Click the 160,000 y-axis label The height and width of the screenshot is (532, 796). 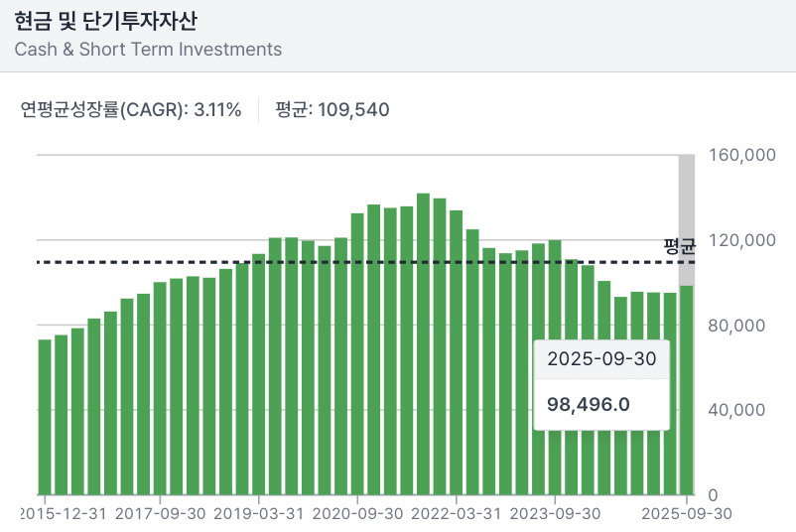(740, 156)
